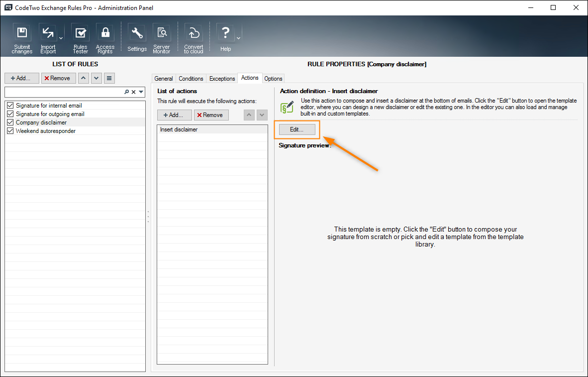
Task: Switch to the Options tab
Action: 273,79
